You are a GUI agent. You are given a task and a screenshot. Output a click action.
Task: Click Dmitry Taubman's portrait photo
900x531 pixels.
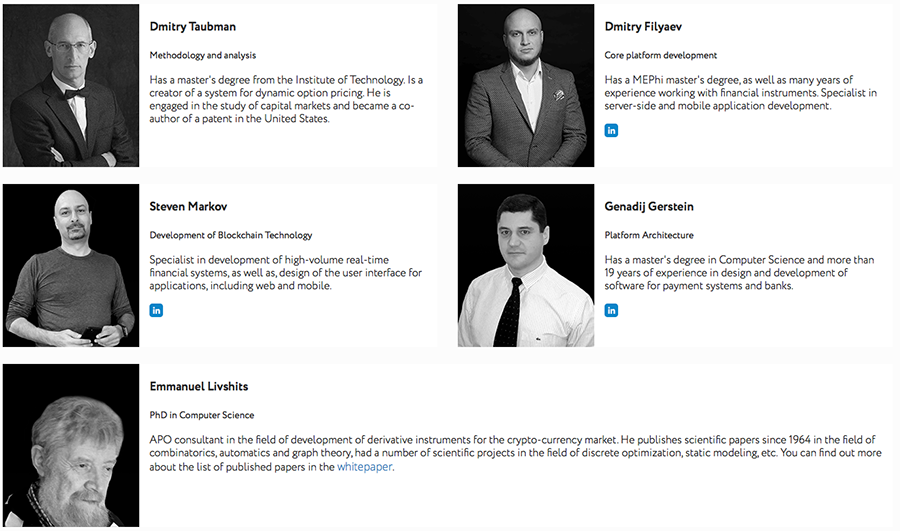coord(71,85)
